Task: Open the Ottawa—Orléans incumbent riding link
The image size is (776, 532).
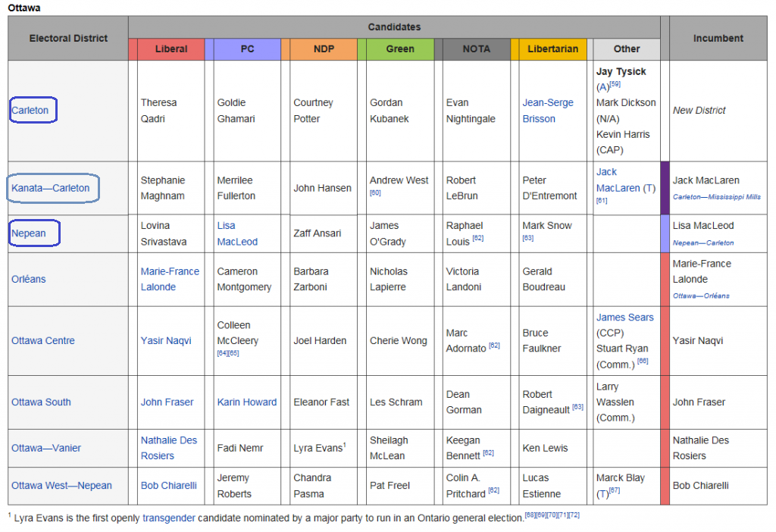Action: click(x=701, y=296)
